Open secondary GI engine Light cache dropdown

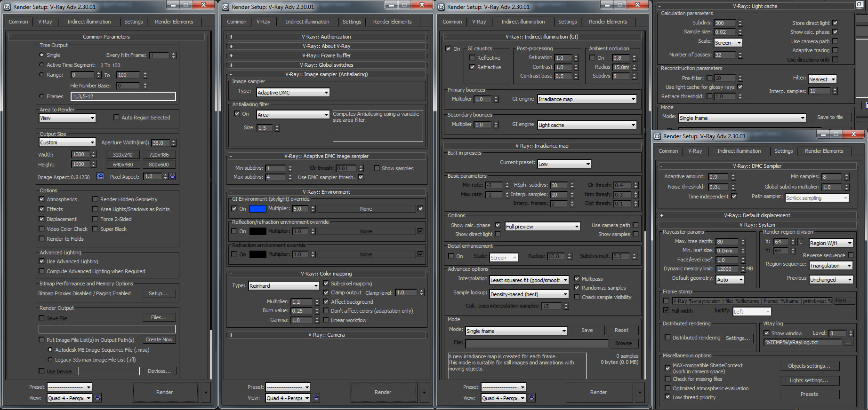(x=587, y=125)
